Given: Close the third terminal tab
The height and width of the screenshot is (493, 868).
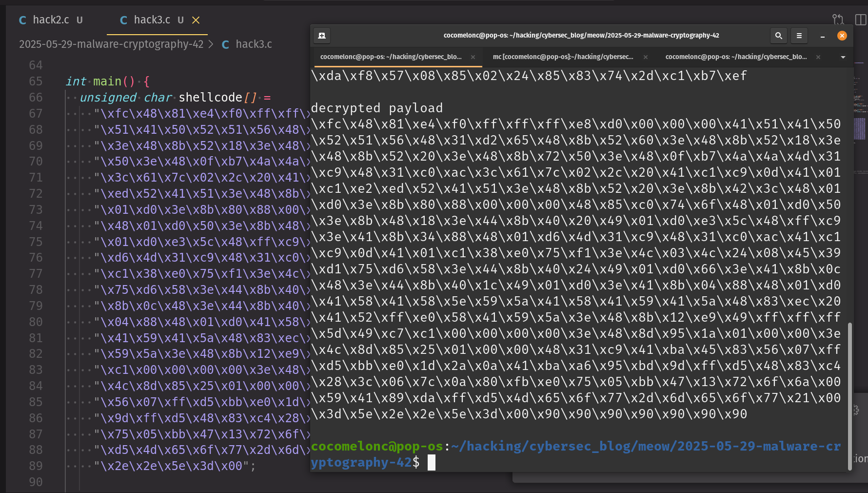Looking at the screenshot, I should click(818, 57).
